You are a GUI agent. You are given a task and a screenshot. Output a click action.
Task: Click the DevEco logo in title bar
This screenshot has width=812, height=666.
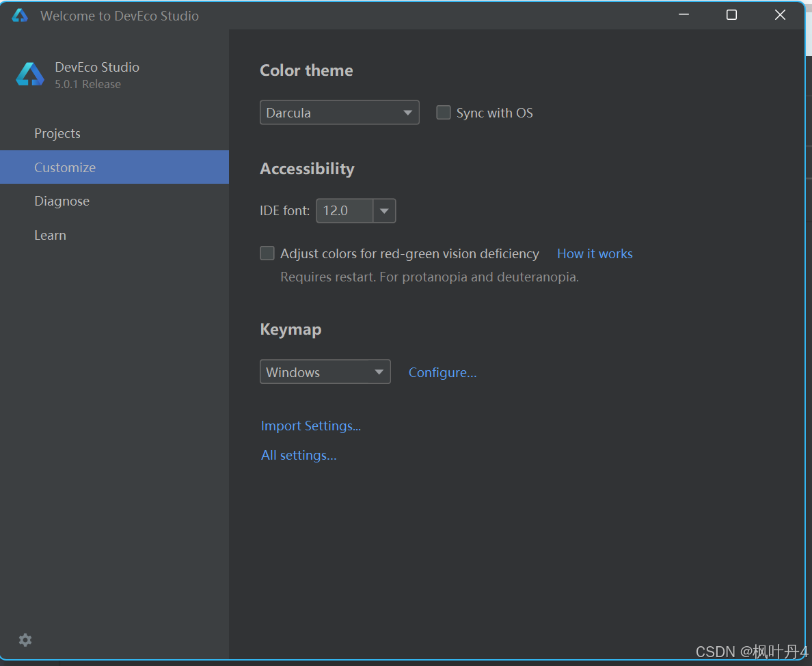click(20, 16)
